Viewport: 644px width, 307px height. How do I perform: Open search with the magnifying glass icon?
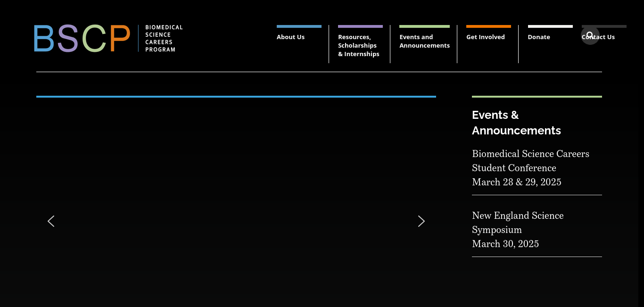[590, 35]
